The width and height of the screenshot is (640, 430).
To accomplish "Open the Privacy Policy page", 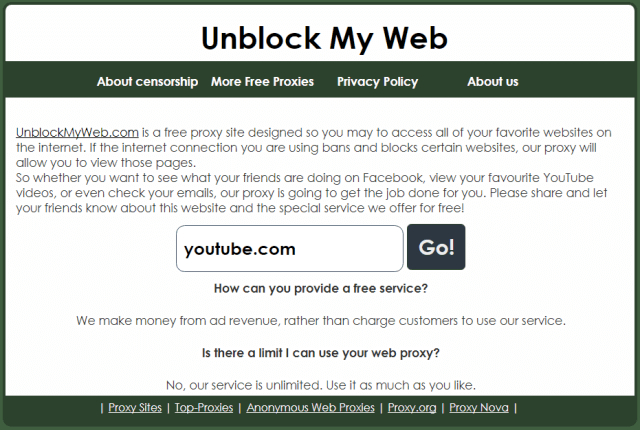I will 378,82.
